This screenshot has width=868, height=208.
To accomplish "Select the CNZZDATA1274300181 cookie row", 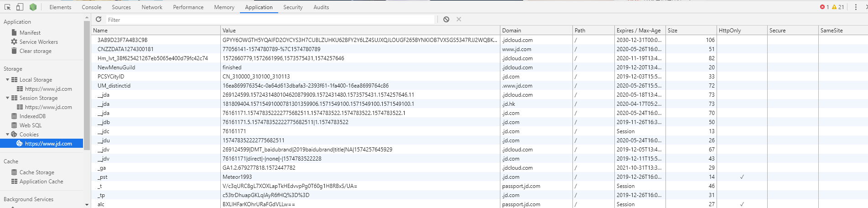I will (x=479, y=49).
